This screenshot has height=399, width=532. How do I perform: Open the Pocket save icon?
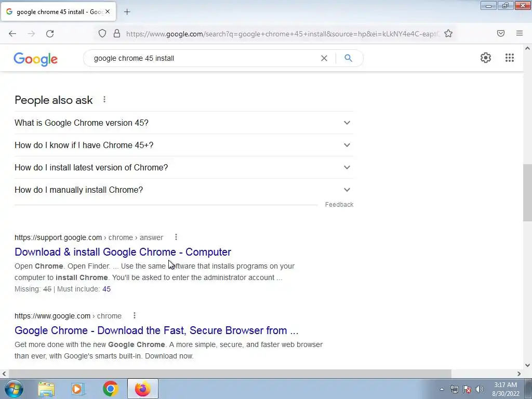point(501,33)
